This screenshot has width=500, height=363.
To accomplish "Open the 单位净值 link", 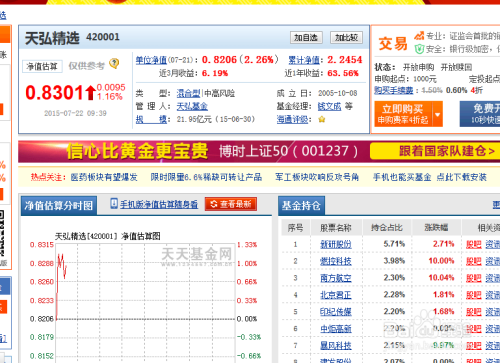I will point(151,60).
